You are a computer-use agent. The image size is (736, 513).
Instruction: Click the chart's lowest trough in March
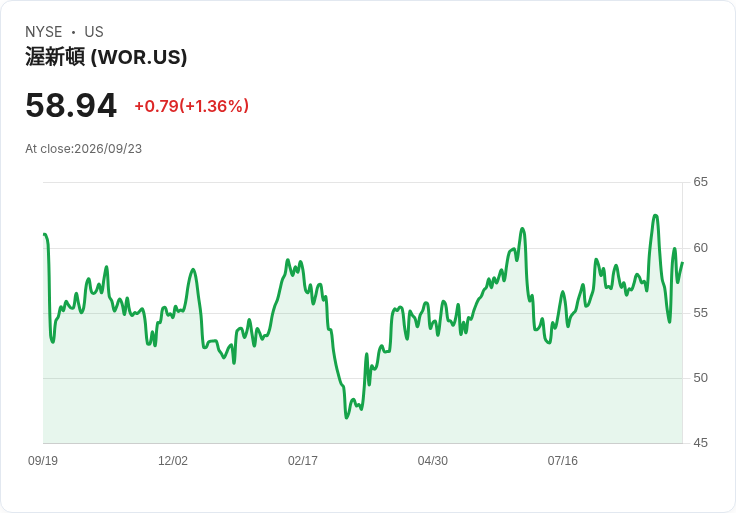pos(346,417)
